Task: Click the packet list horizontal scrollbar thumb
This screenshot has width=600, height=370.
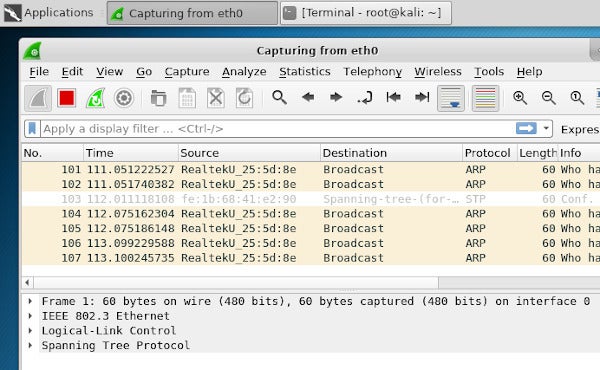Action: (x=236, y=283)
